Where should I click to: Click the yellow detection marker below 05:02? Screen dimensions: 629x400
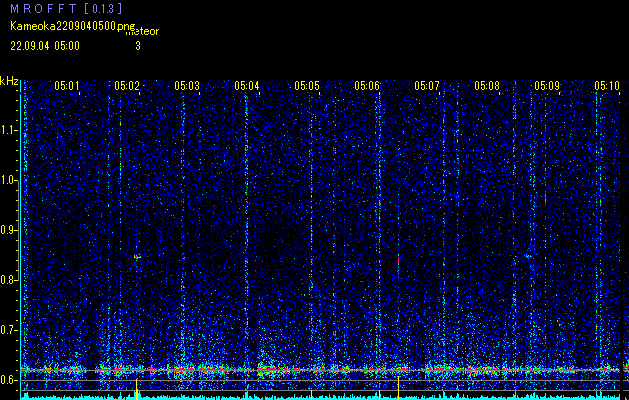point(137,389)
